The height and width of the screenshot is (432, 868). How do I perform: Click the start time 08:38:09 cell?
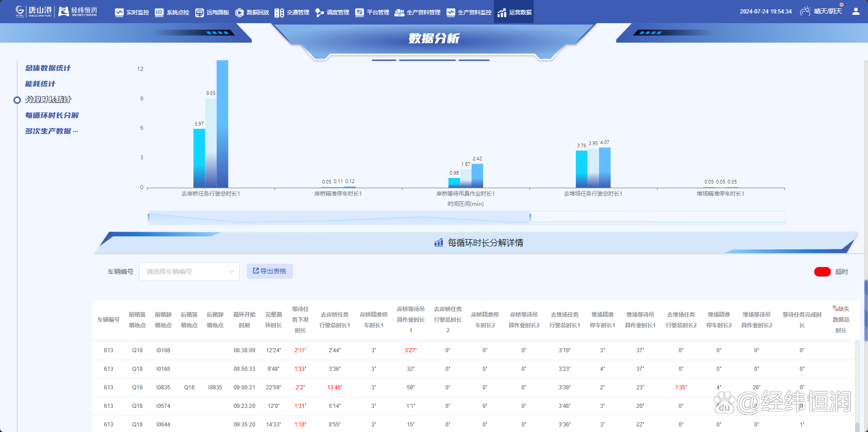244,350
